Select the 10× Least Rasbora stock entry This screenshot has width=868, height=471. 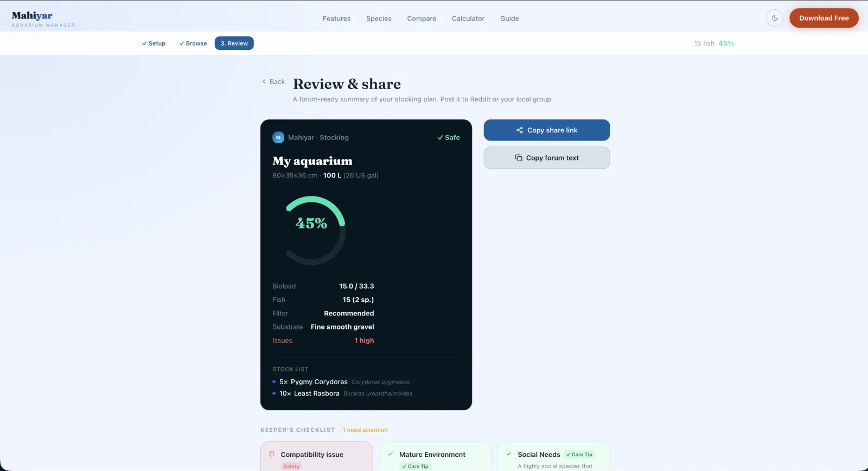point(342,393)
